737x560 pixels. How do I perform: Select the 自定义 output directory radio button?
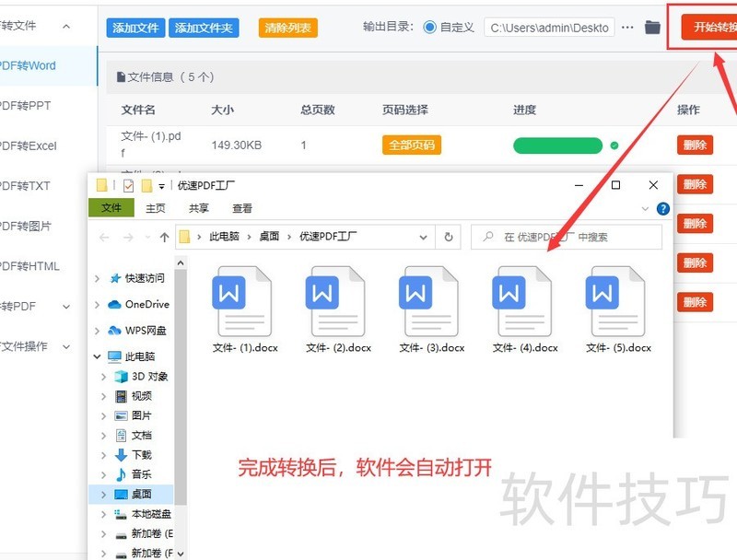coord(430,28)
